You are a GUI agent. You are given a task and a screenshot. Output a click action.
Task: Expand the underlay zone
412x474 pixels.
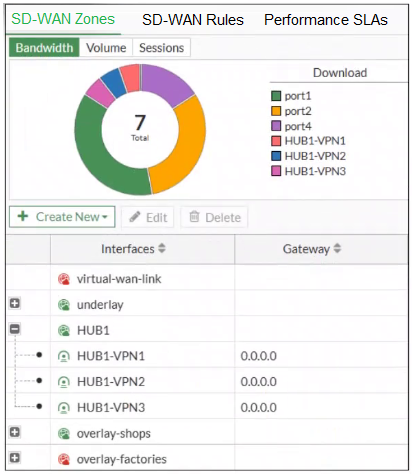(x=15, y=303)
